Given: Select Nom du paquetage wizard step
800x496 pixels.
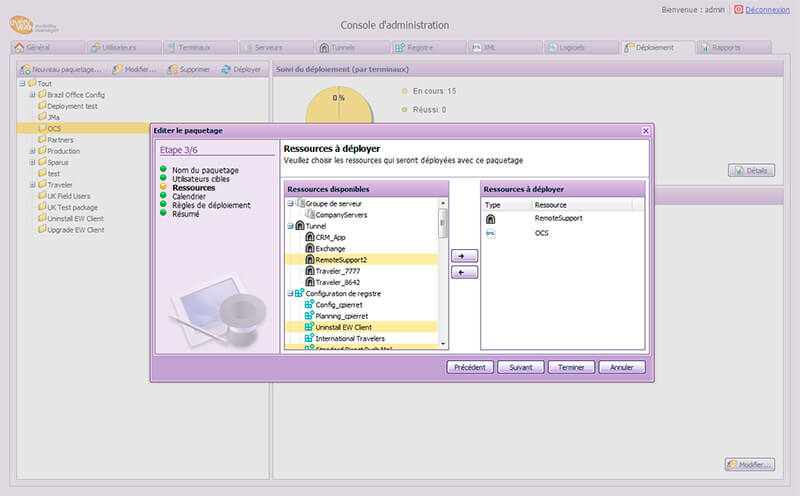Looking at the screenshot, I should (x=205, y=170).
